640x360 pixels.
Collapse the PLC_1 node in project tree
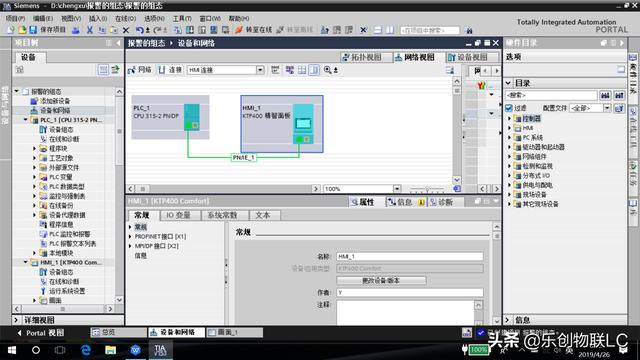(x=25, y=120)
